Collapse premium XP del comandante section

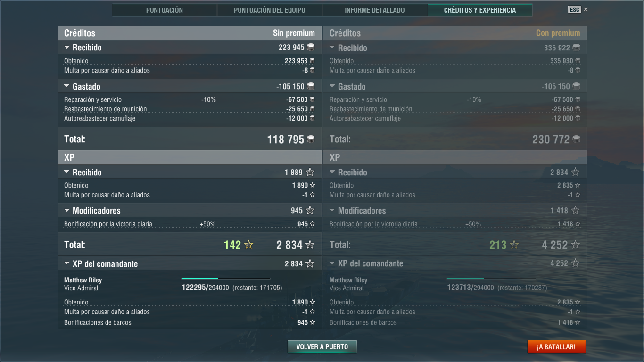tap(332, 263)
